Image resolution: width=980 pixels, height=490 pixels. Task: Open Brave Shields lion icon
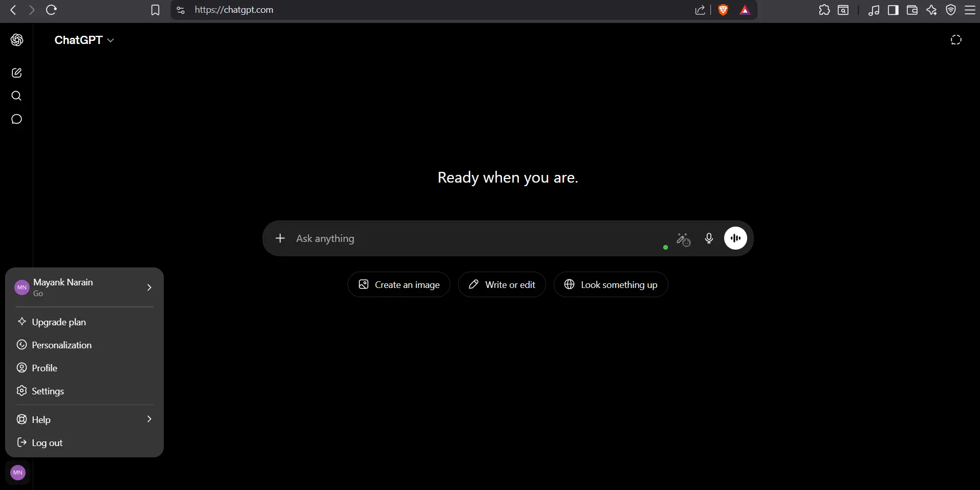pos(723,10)
